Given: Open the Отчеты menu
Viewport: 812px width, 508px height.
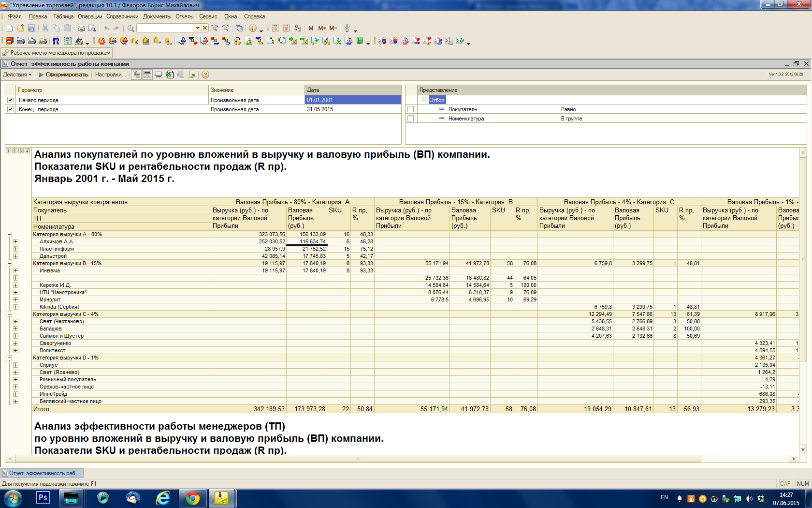Looking at the screenshot, I should coord(184,16).
